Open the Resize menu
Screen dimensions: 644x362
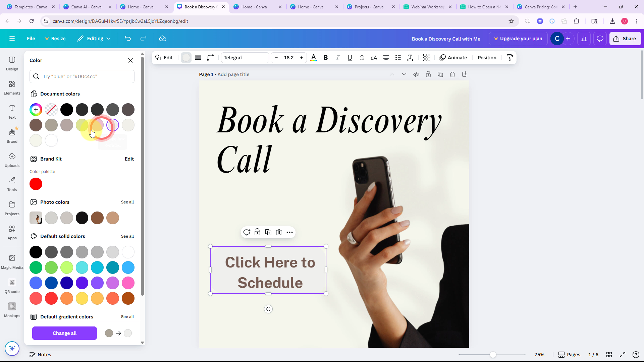click(55, 39)
